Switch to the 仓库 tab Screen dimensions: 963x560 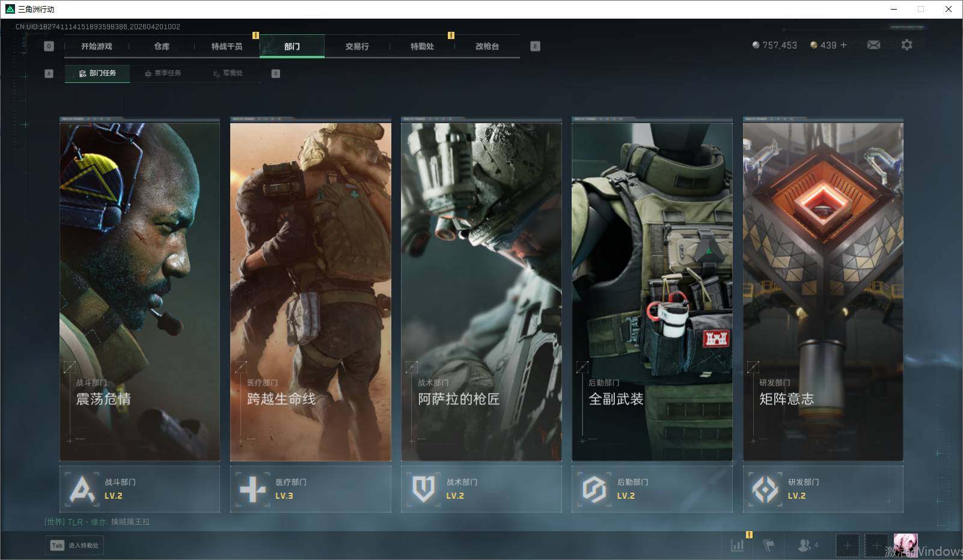[162, 46]
